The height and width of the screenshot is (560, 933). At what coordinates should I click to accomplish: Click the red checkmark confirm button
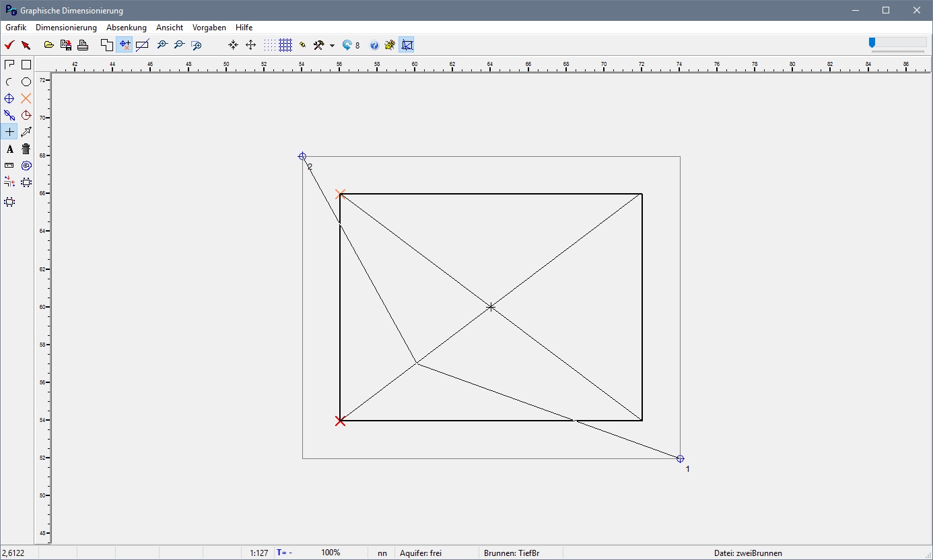pyautogui.click(x=9, y=45)
